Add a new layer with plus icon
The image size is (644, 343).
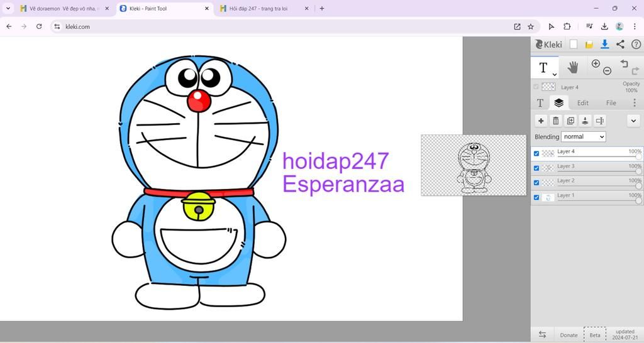[540, 121]
